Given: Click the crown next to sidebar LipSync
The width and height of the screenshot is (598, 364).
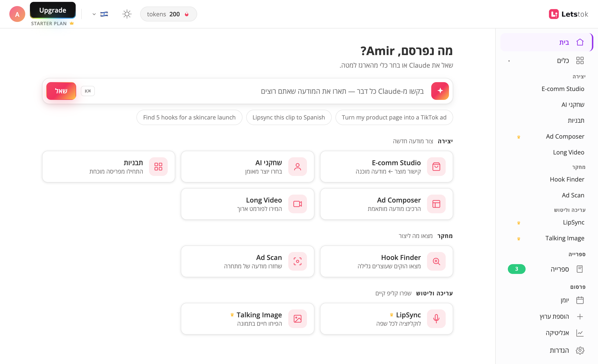Looking at the screenshot, I should point(519,223).
